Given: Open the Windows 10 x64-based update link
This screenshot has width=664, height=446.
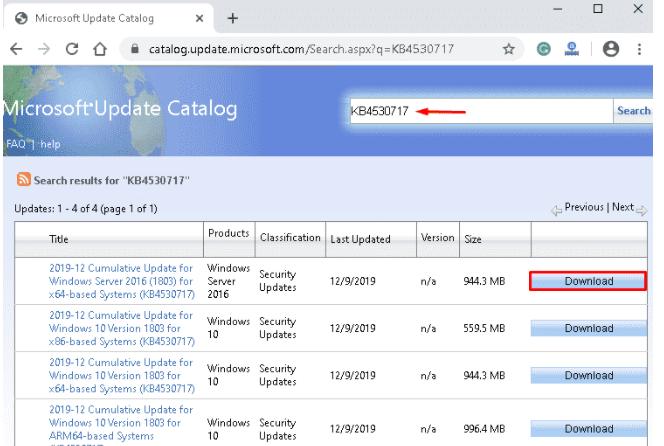Looking at the screenshot, I should (122, 375).
